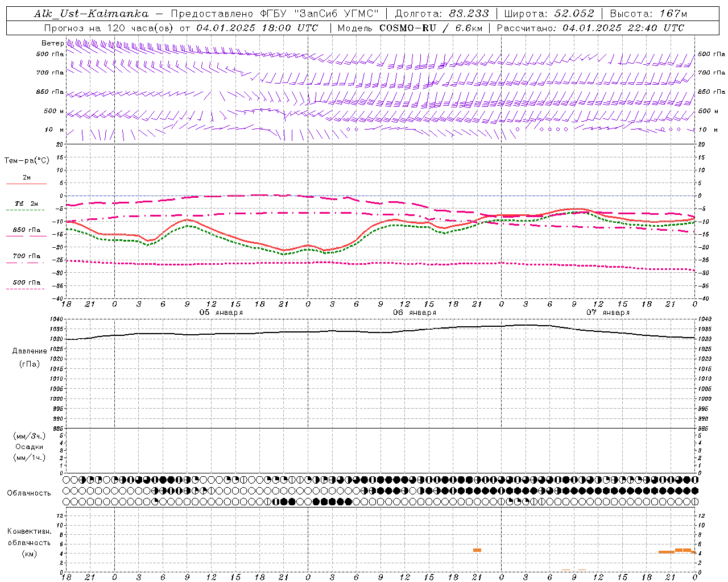The width and height of the screenshot is (728, 582).
Task: Click the Ветер wind panel label
Action: 53,43
